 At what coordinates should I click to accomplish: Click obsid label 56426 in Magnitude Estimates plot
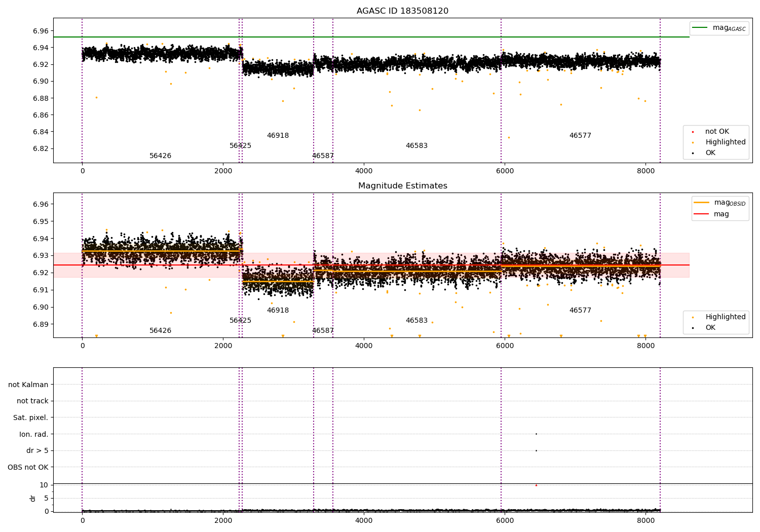click(x=160, y=331)
